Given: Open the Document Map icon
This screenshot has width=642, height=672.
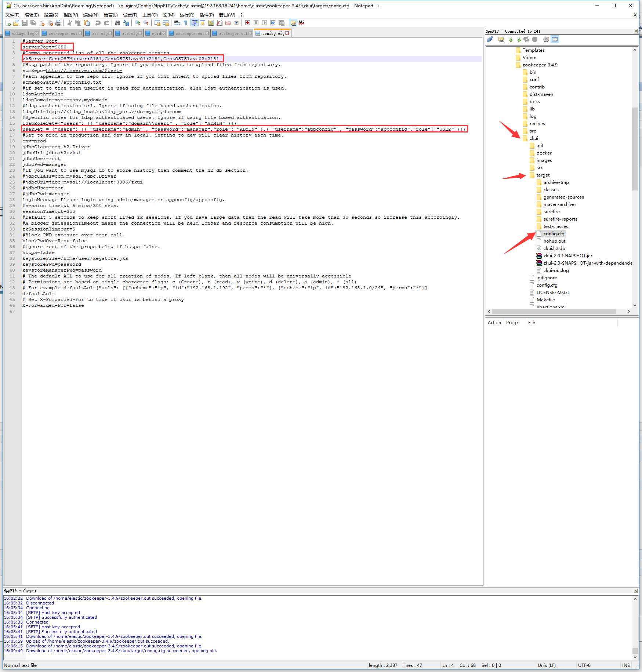Looking at the screenshot, I should pyautogui.click(x=211, y=23).
